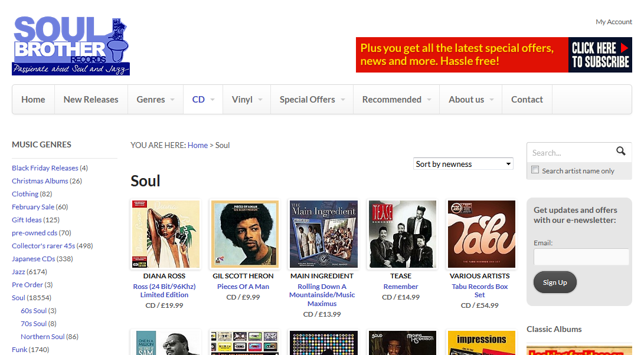Click the Tabu Records box set cover
Screen dimensions: 644x355
481,234
